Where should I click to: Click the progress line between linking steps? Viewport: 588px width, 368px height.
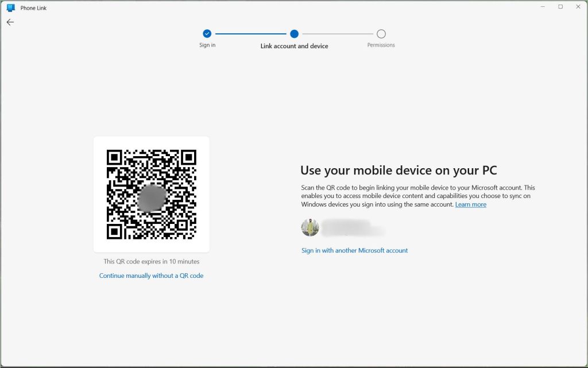coord(250,33)
